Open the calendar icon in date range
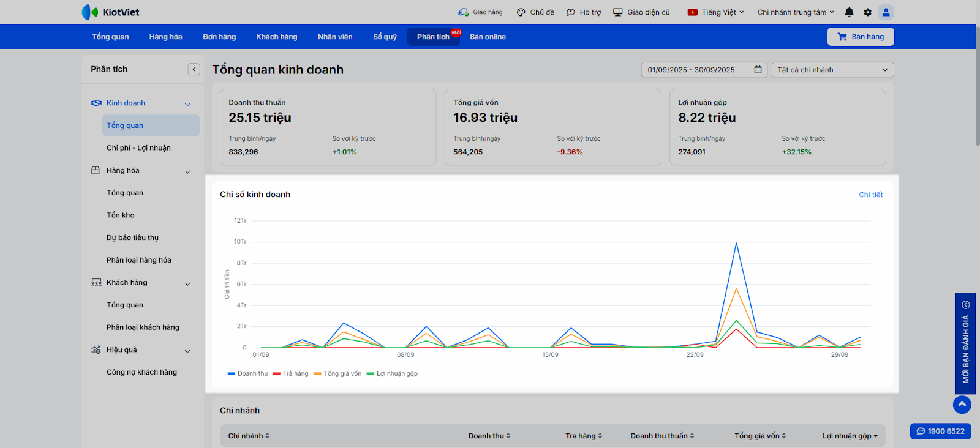Viewport: 980px width, 448px height. pos(758,70)
